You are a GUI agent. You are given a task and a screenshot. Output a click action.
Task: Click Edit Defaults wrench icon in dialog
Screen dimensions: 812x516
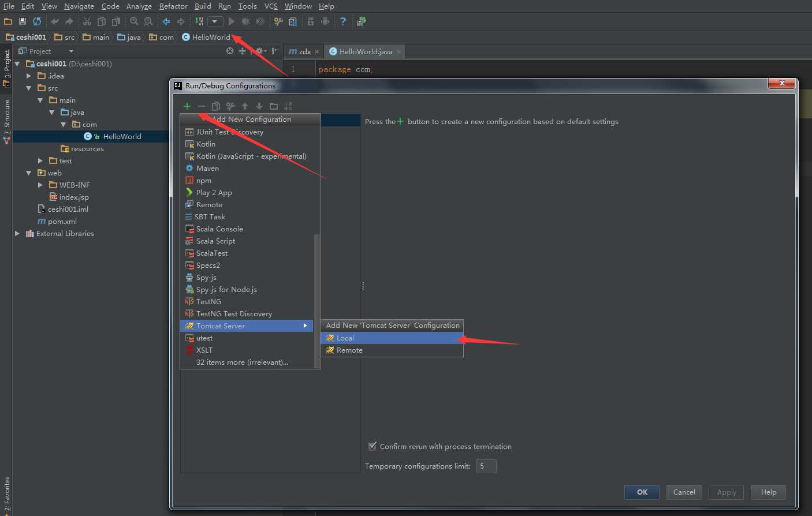pyautogui.click(x=230, y=106)
